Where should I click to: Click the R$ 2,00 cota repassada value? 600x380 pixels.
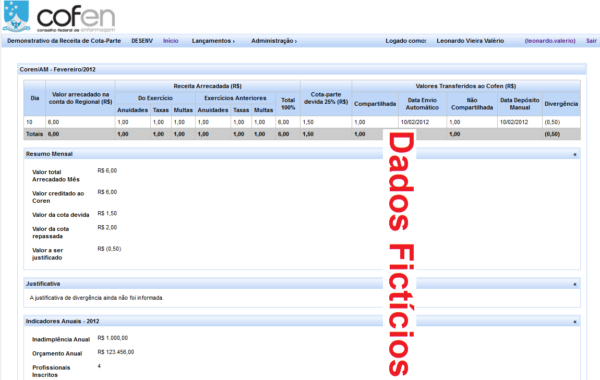pyautogui.click(x=107, y=227)
